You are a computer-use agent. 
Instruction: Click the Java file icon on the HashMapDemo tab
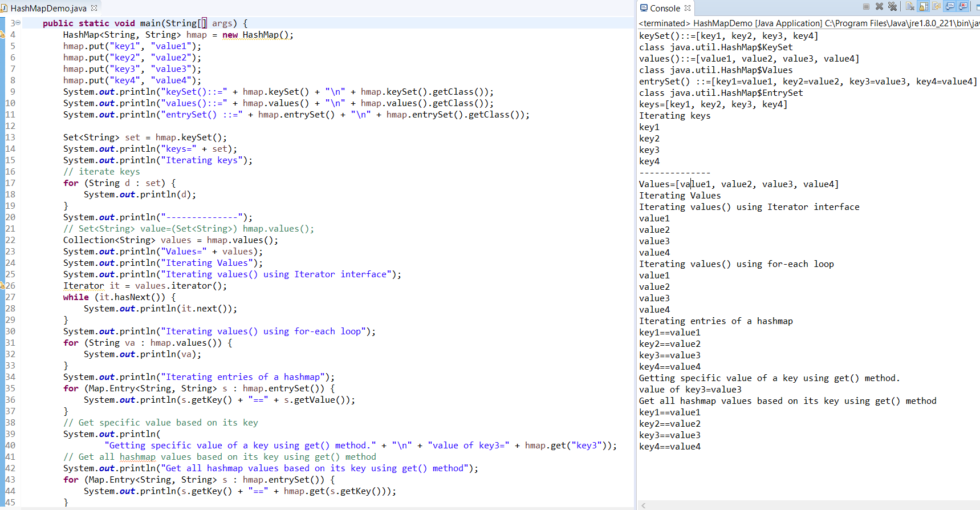(x=4, y=8)
